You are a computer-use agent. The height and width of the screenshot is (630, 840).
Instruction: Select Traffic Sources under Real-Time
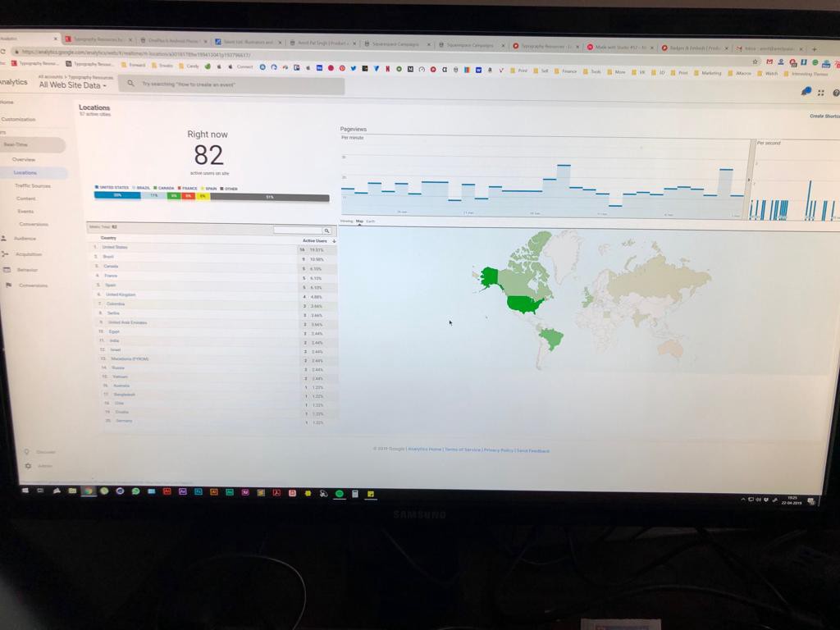coord(33,186)
